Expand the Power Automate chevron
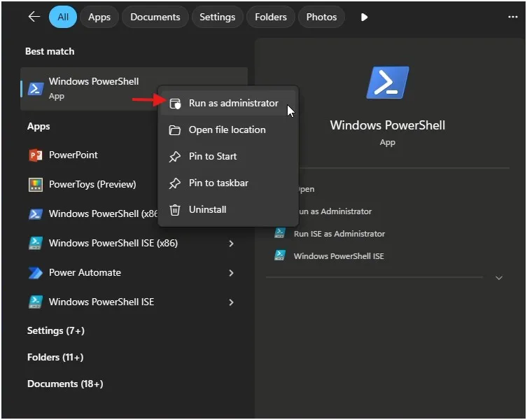This screenshot has width=527, height=420. point(231,273)
